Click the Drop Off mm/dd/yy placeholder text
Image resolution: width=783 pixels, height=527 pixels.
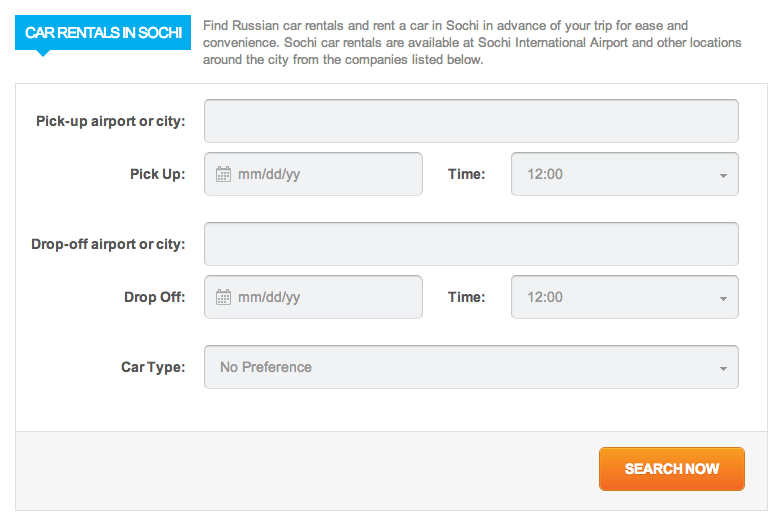pyautogui.click(x=269, y=297)
